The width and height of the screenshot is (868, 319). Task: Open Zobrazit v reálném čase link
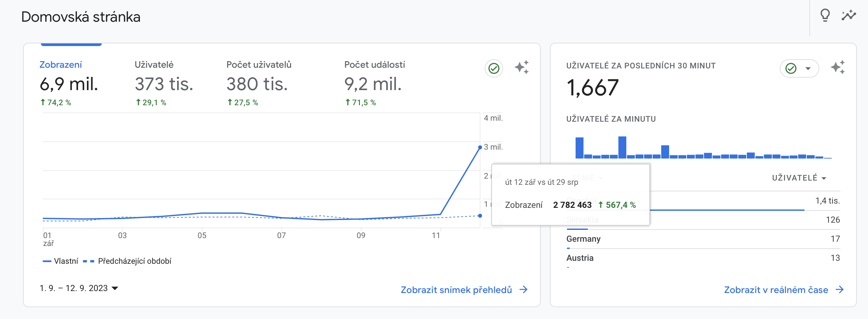click(x=776, y=290)
